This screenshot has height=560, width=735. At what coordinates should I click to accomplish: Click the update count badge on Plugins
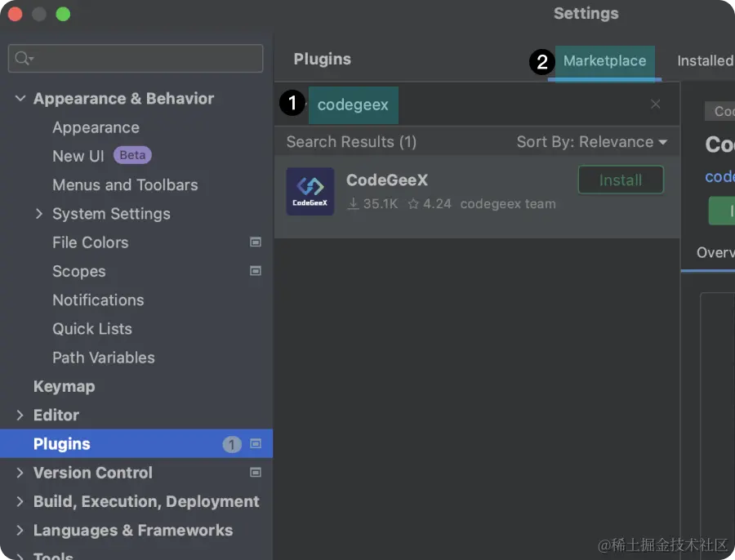point(232,444)
